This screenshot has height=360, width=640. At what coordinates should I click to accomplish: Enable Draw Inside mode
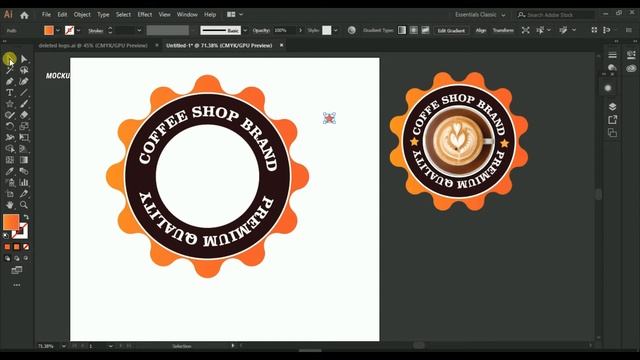[26, 258]
